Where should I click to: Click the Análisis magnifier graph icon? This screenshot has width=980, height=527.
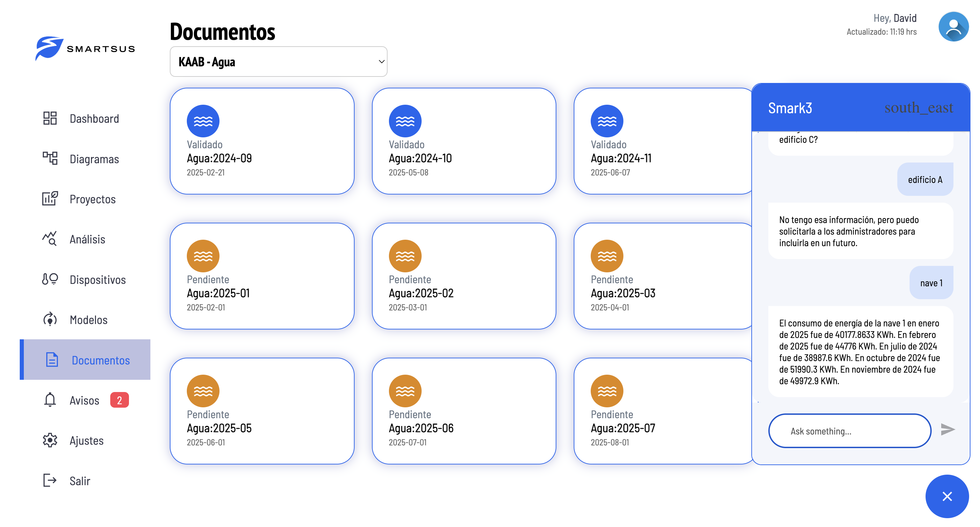(x=50, y=239)
